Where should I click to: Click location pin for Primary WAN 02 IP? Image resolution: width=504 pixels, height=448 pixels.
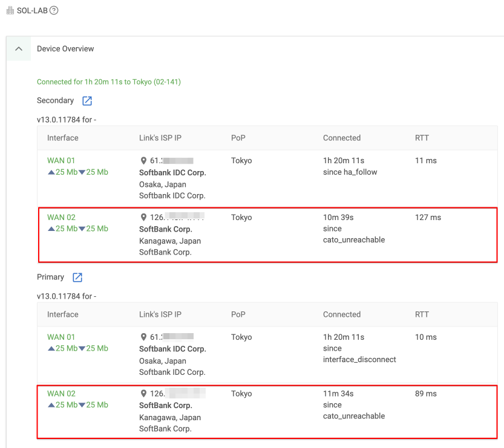pos(143,394)
